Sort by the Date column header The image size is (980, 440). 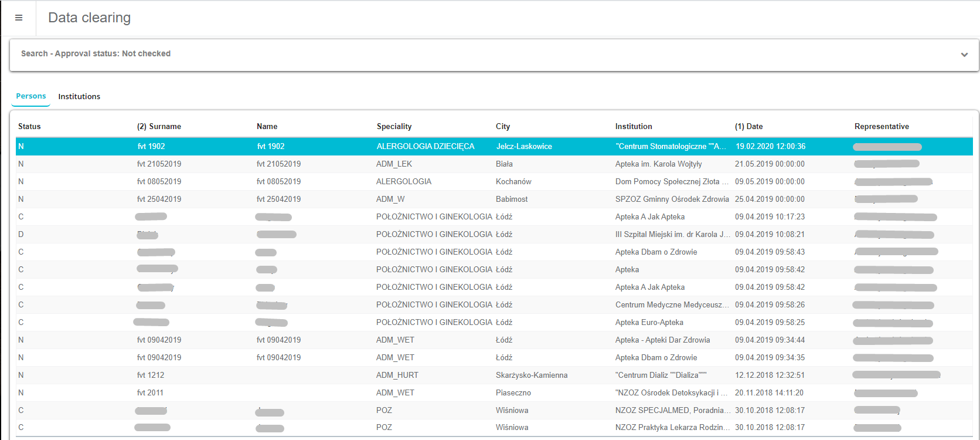[748, 126]
